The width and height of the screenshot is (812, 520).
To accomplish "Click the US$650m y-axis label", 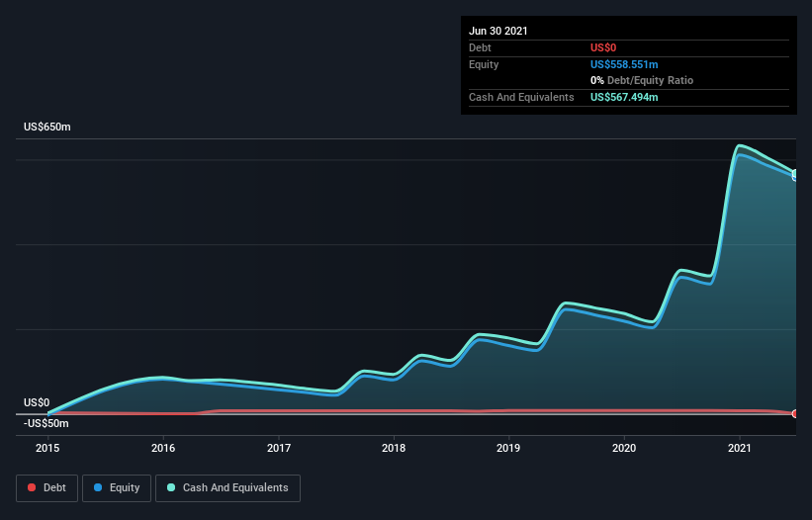I will (47, 127).
